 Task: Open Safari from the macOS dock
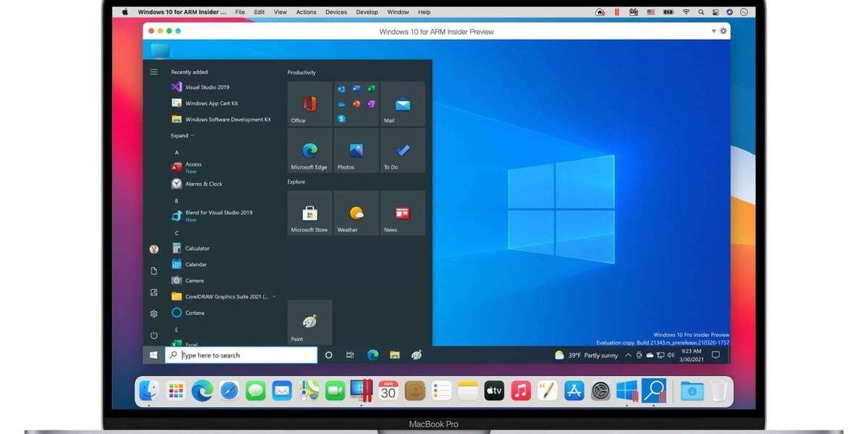pos(229,391)
